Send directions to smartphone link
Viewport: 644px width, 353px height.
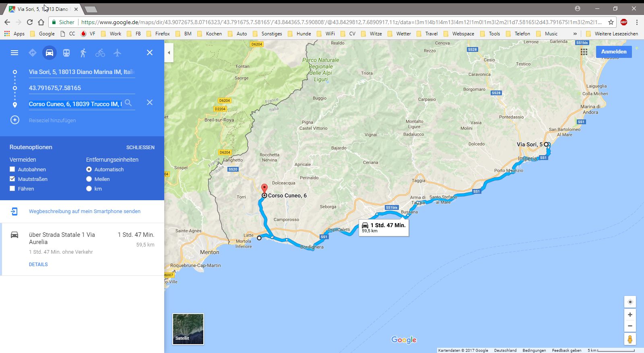click(x=85, y=211)
